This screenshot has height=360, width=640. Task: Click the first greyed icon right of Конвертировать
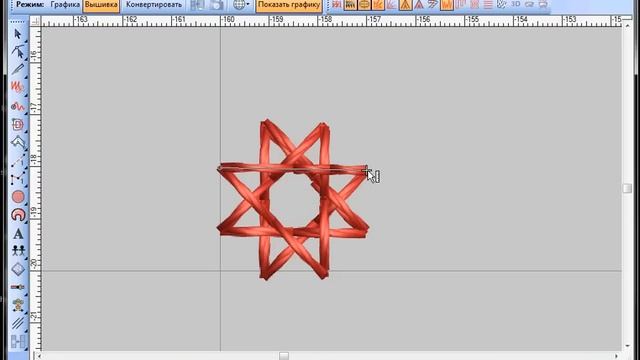coord(197,5)
